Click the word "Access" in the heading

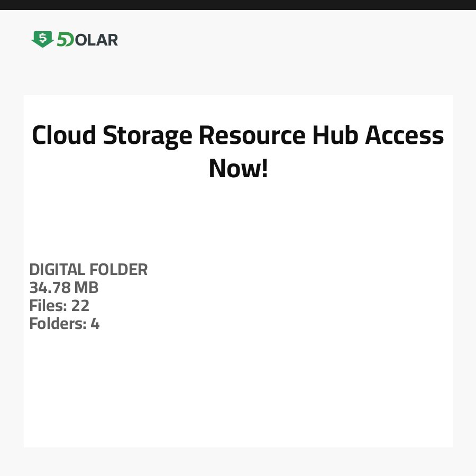pos(405,135)
